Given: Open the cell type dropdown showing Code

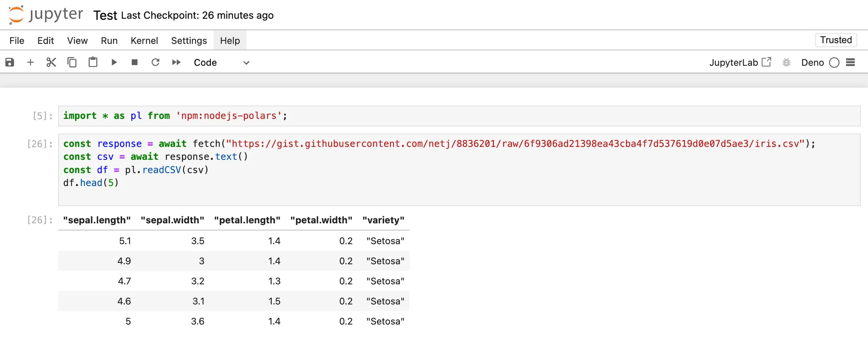Looking at the screenshot, I should pyautogui.click(x=221, y=62).
